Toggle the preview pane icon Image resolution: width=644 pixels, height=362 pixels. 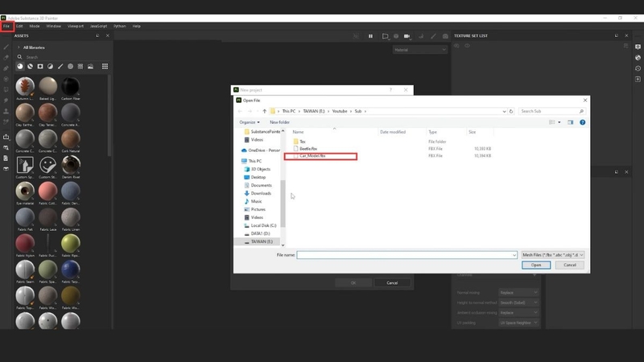pyautogui.click(x=571, y=122)
